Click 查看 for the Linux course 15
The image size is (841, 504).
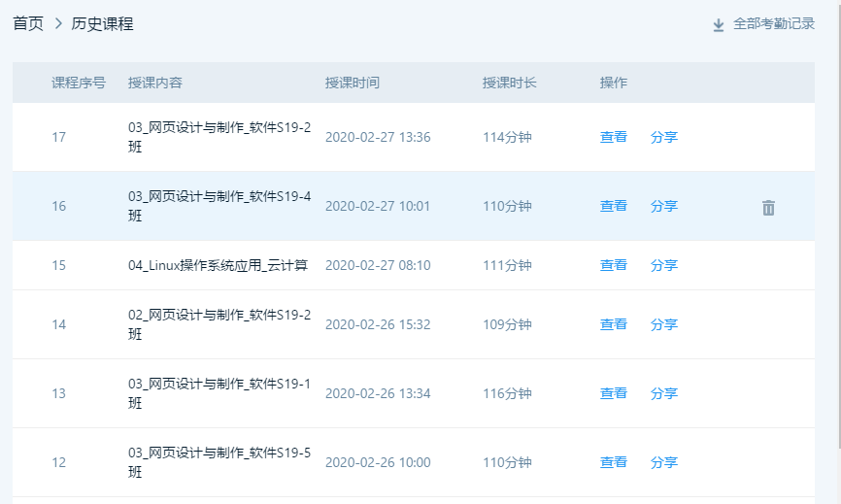pos(613,265)
